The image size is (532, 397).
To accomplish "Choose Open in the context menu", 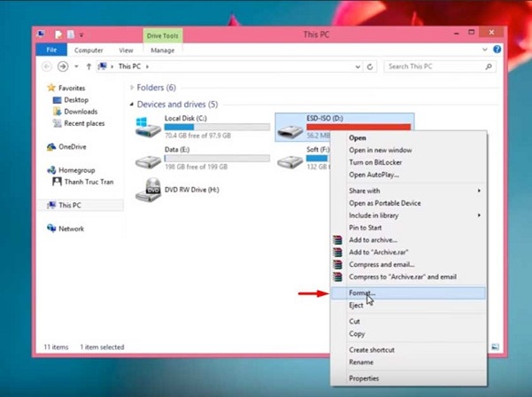I will (408, 137).
